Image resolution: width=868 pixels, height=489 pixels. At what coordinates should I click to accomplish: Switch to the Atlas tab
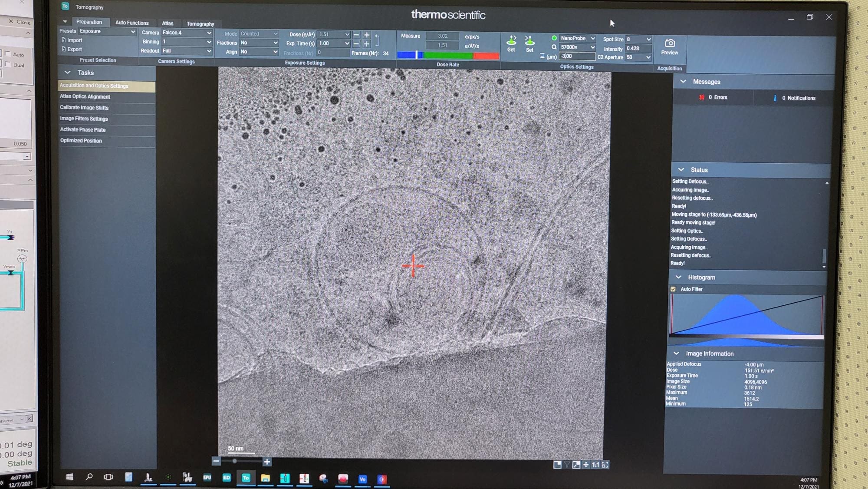pyautogui.click(x=168, y=23)
